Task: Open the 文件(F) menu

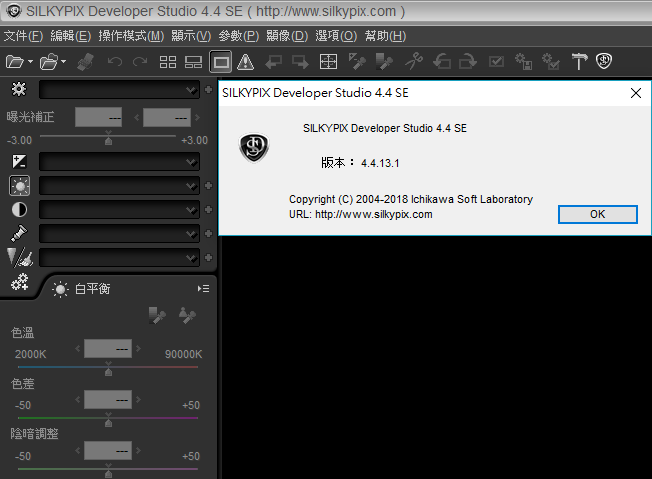Action: [x=23, y=36]
